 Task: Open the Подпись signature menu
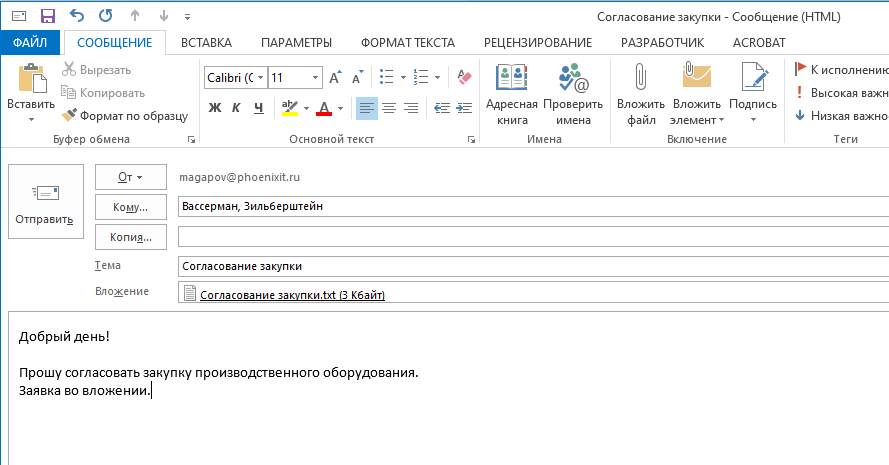753,94
